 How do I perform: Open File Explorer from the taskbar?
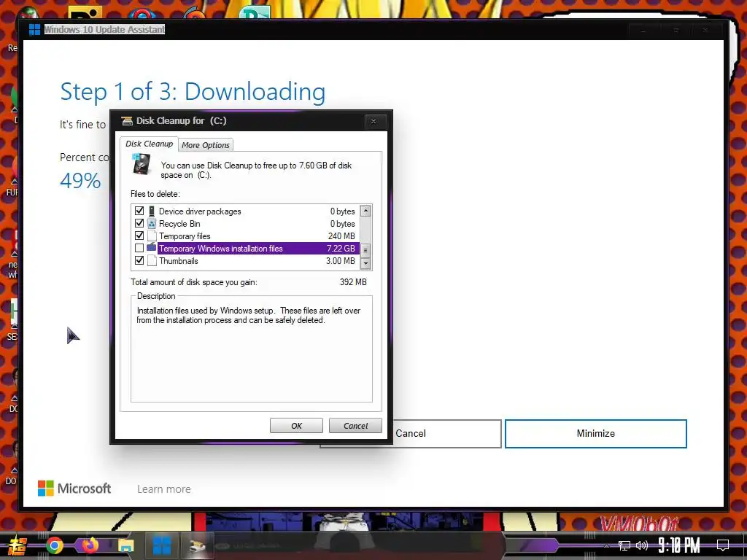(x=125, y=545)
